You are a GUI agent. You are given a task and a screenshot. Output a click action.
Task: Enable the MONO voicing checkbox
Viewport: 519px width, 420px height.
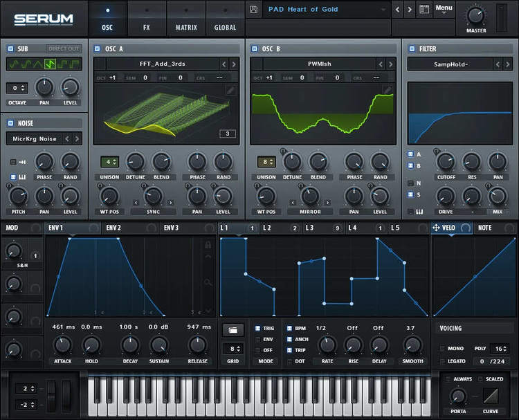pyautogui.click(x=442, y=348)
